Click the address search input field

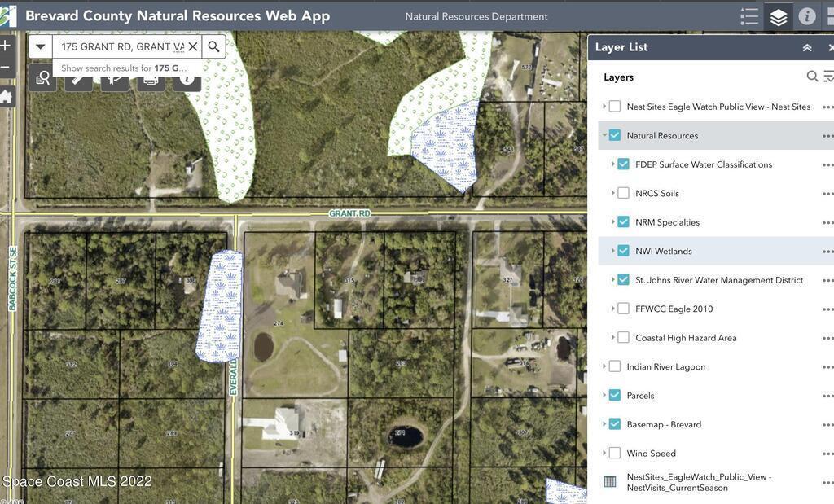121,46
